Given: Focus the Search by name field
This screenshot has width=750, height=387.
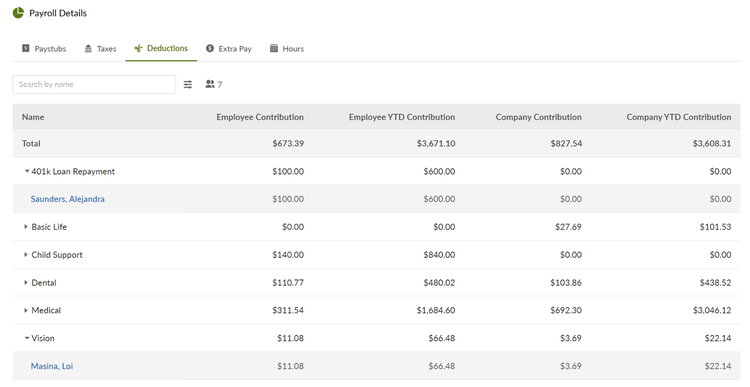Looking at the screenshot, I should [x=94, y=85].
